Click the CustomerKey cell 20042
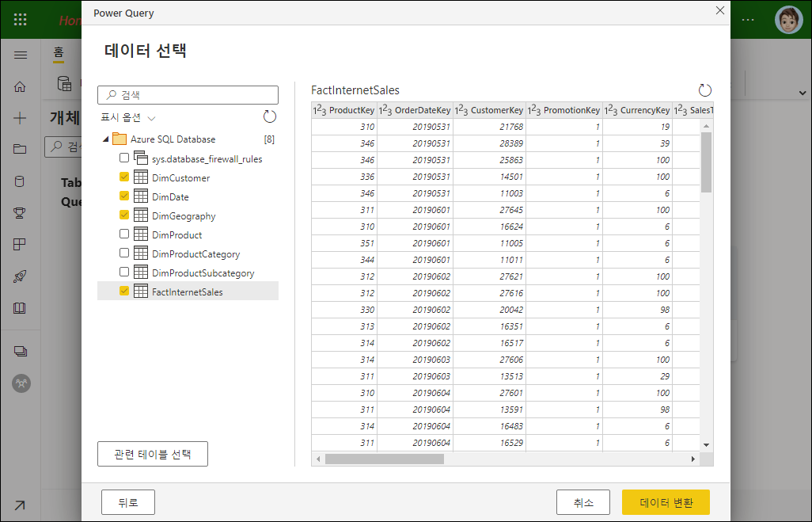 (489, 310)
